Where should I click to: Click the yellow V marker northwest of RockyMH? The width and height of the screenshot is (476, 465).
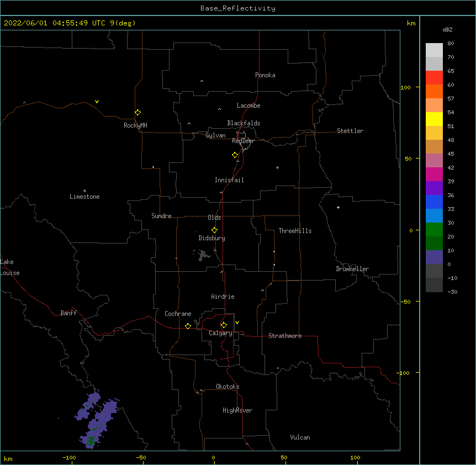[x=97, y=102]
